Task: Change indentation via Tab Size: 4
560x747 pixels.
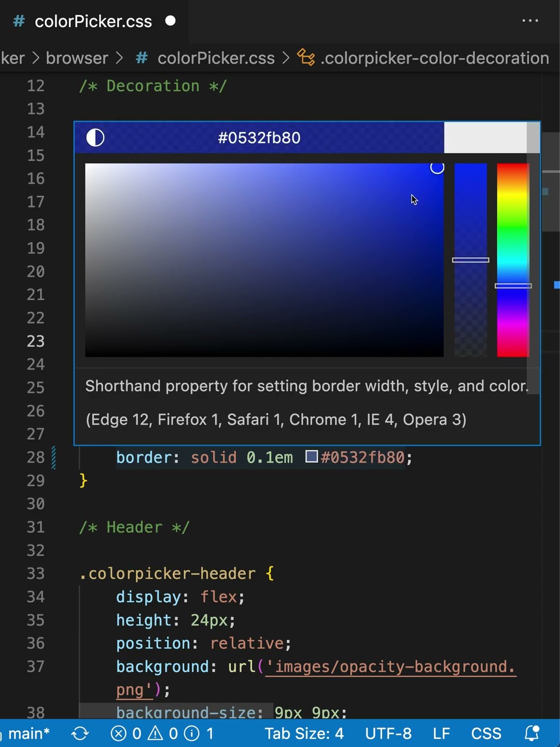Action: 304,734
